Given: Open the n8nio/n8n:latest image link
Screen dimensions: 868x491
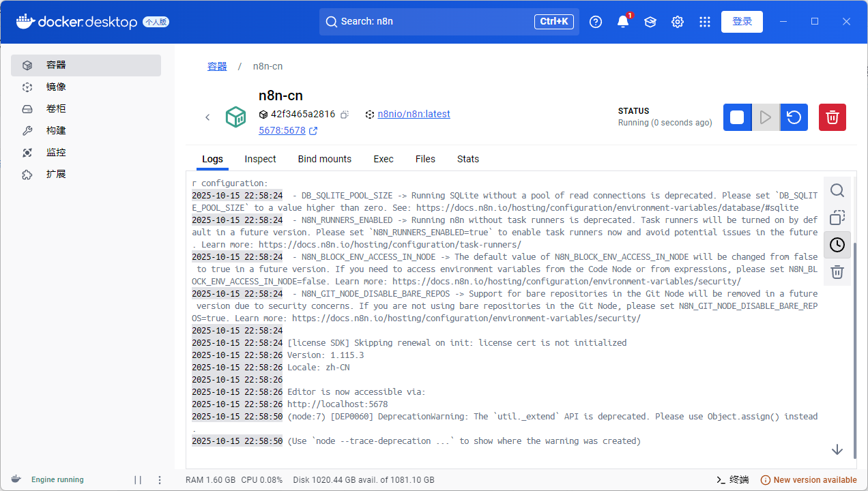Looking at the screenshot, I should coord(414,114).
